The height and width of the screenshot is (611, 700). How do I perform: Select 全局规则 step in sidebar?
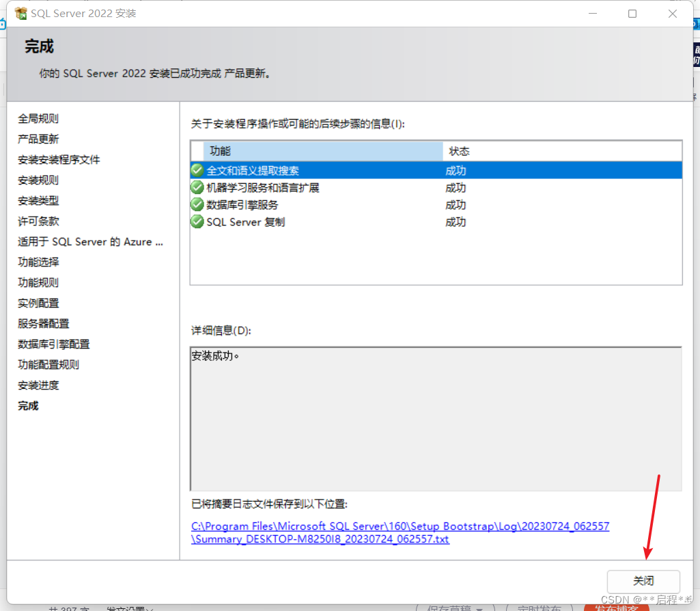(x=38, y=118)
